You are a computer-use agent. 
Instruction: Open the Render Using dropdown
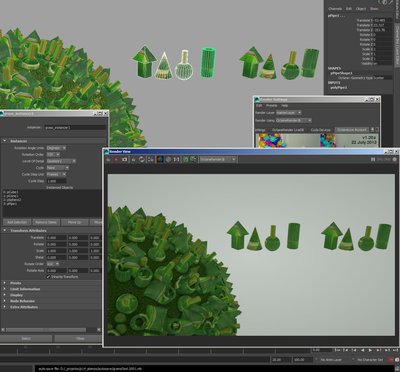(294, 120)
